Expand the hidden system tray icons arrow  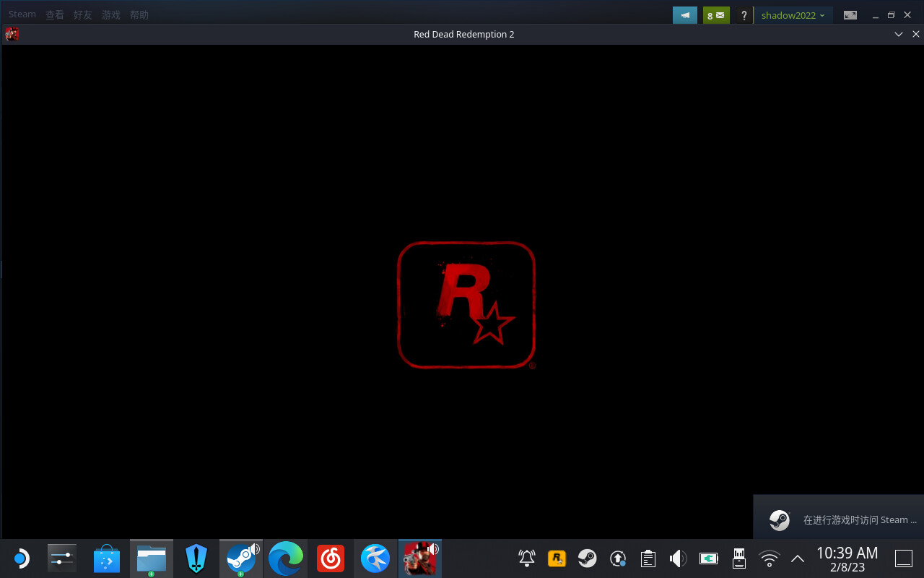[x=798, y=558]
